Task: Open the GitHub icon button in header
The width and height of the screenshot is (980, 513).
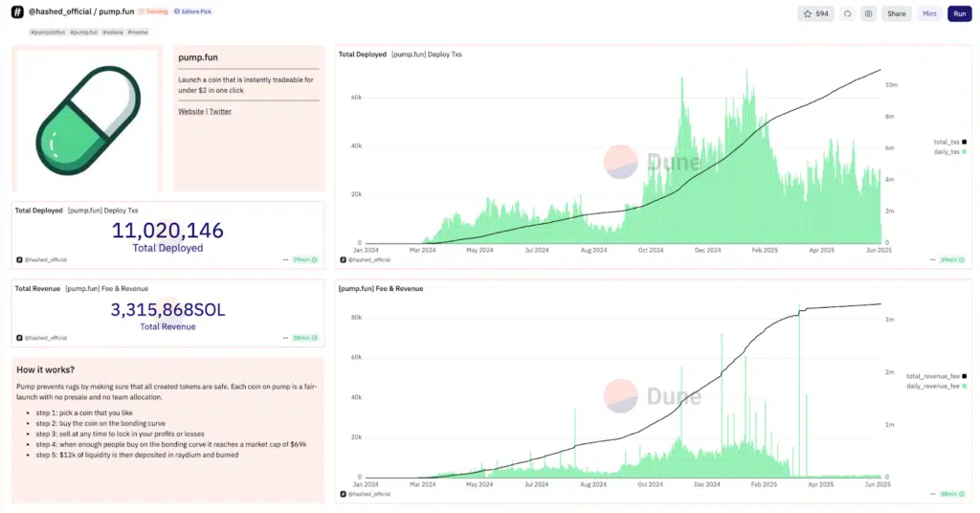Action: pos(848,13)
